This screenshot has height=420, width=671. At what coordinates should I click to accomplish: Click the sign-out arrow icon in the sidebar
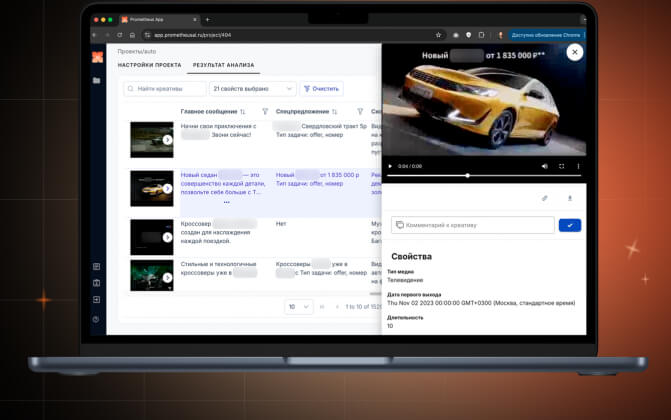tap(97, 299)
